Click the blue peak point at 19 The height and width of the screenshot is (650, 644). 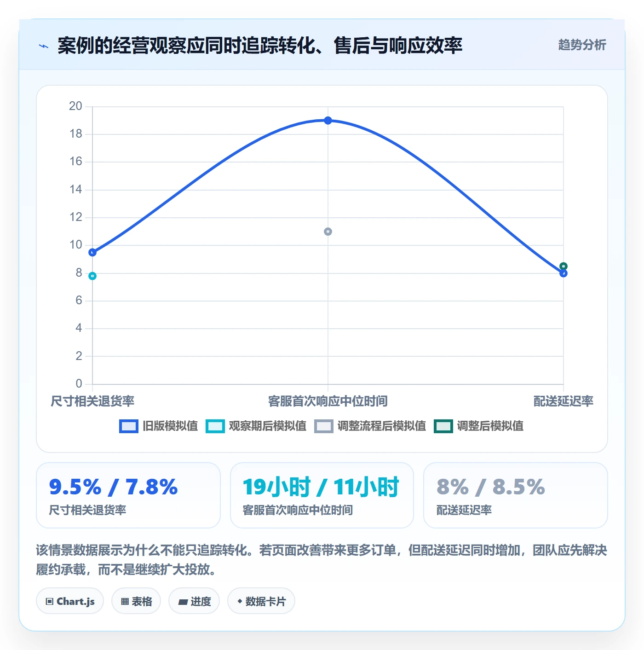click(x=328, y=121)
